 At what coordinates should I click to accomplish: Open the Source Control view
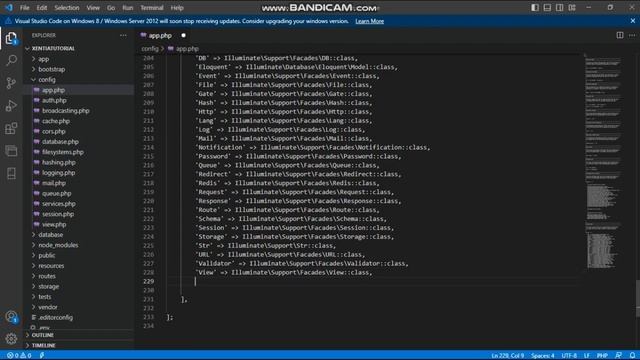point(11,83)
